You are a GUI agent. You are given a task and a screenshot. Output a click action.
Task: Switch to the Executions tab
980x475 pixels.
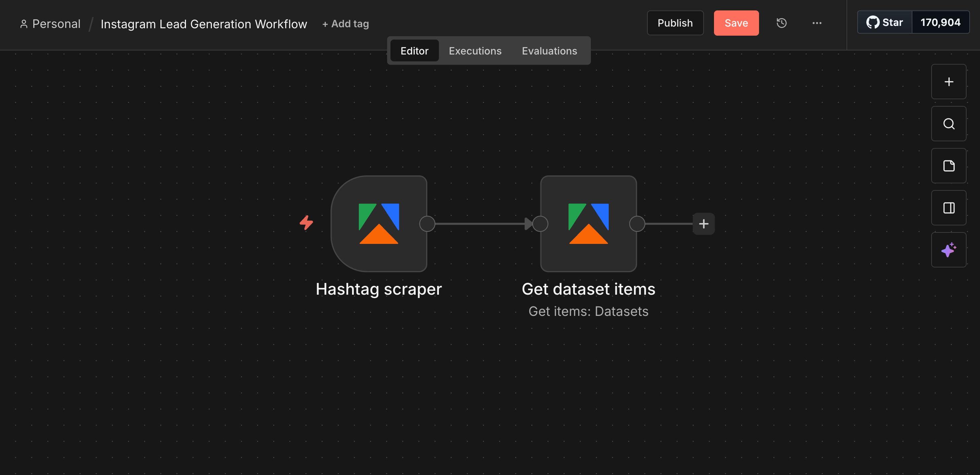click(x=475, y=50)
